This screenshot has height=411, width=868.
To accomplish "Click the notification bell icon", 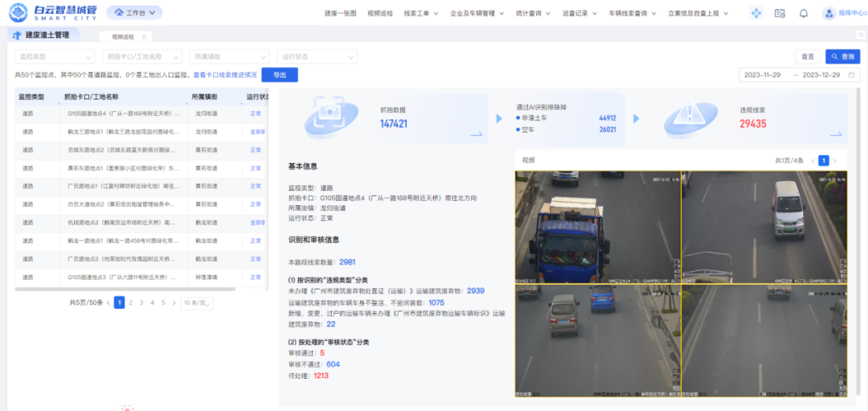I will tap(803, 13).
